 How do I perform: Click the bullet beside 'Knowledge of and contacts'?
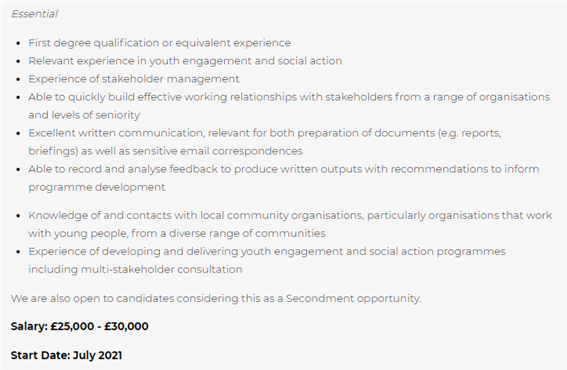(x=18, y=216)
